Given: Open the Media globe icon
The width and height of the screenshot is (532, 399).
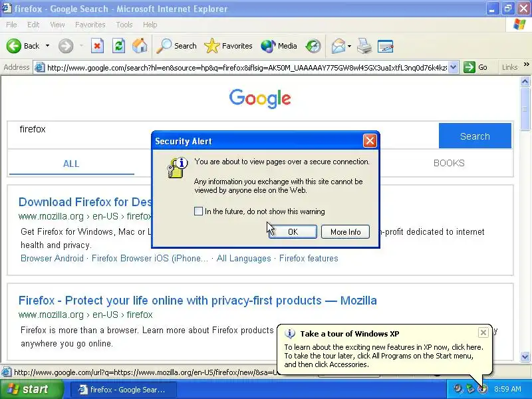Looking at the screenshot, I should [x=268, y=46].
